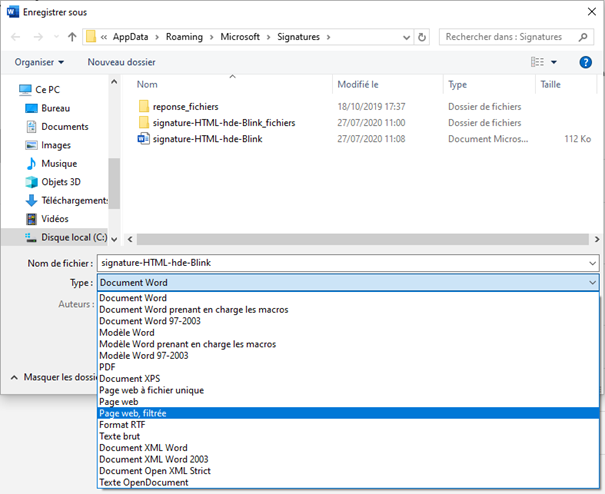The width and height of the screenshot is (605, 494).
Task: Click the Forward navigation arrow
Action: pos(38,37)
